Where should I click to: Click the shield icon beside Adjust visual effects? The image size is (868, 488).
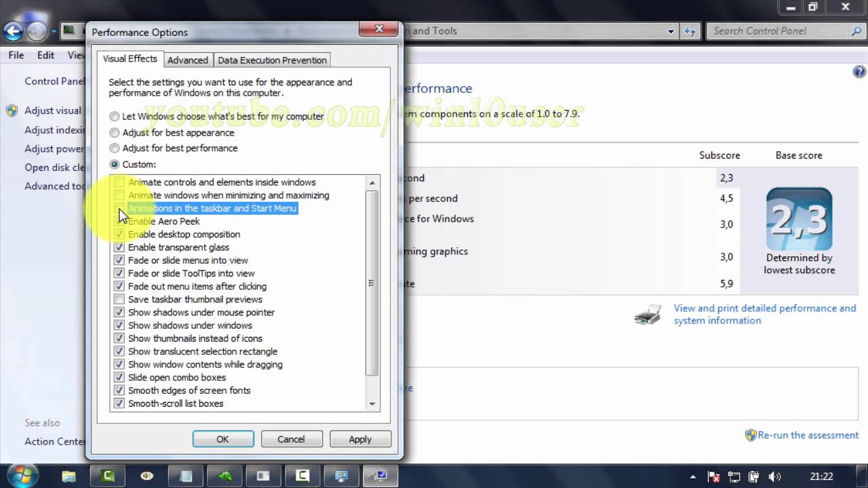tap(12, 110)
